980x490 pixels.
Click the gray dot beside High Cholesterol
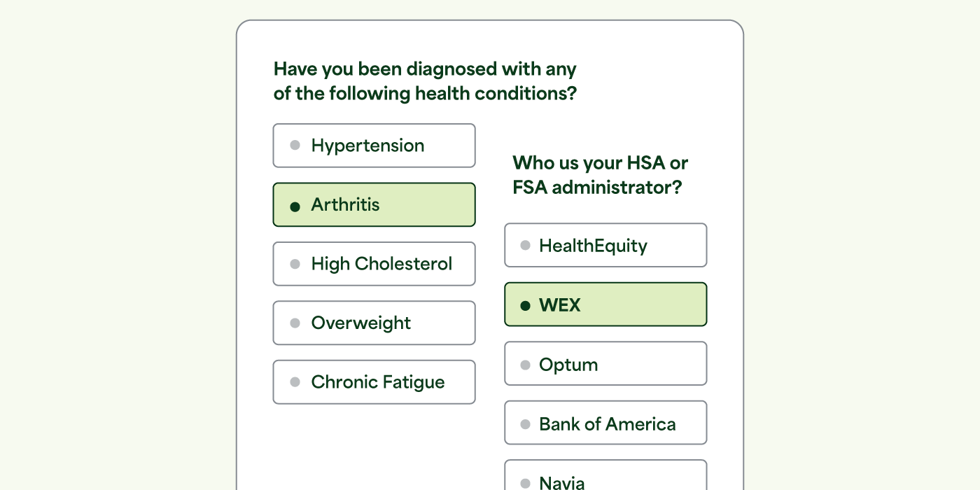click(x=295, y=264)
